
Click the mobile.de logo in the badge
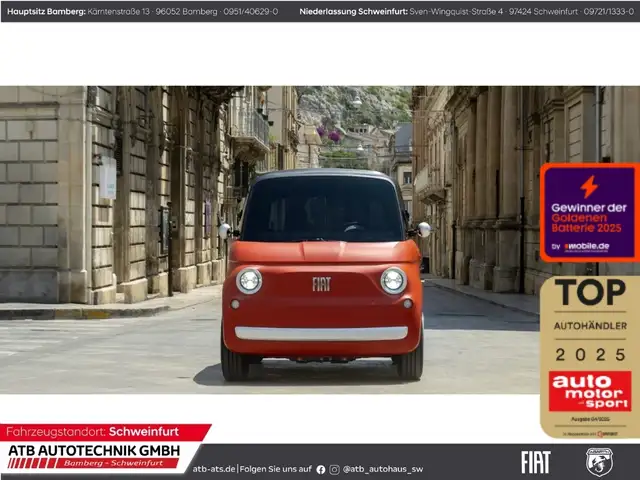point(587,247)
